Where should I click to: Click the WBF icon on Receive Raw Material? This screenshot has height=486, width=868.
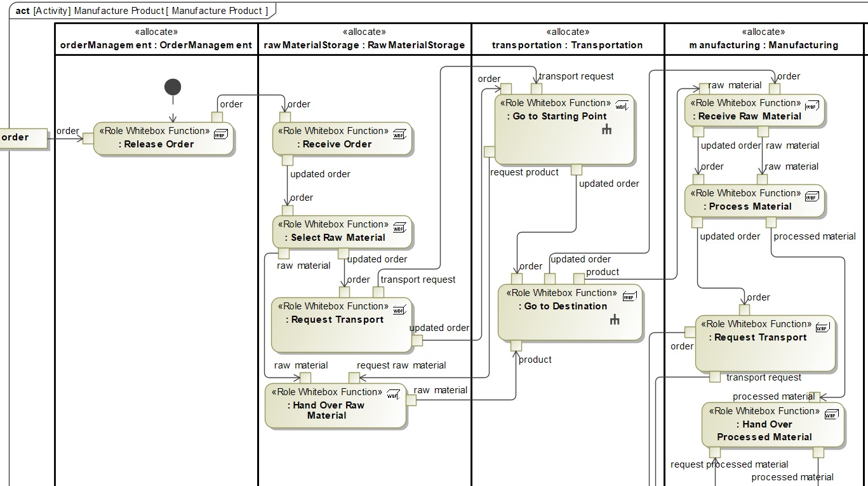click(811, 106)
